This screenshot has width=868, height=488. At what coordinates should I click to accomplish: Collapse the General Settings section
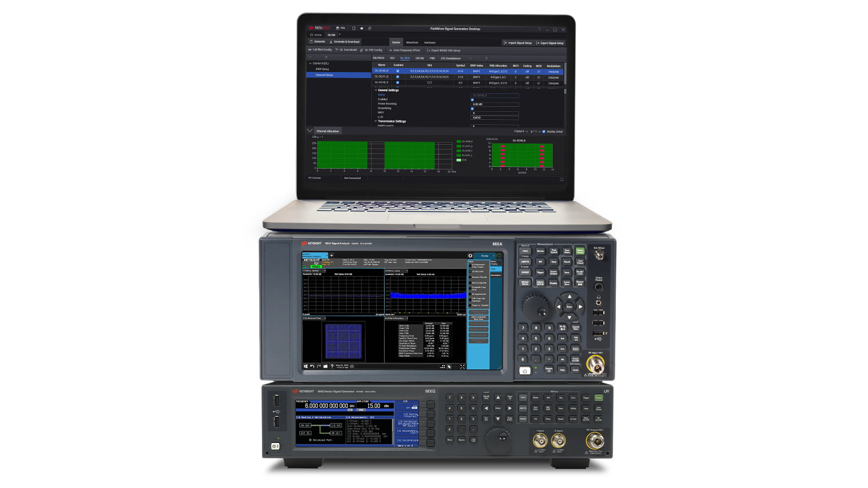tap(376, 90)
